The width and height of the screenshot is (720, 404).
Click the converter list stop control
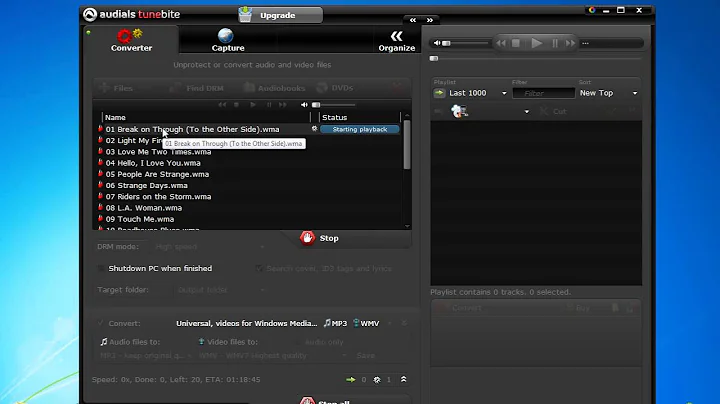pyautogui.click(x=236, y=105)
